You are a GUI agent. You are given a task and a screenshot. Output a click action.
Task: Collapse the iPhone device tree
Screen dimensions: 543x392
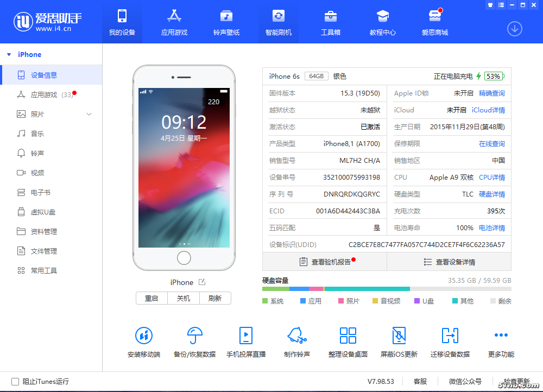[x=9, y=55]
